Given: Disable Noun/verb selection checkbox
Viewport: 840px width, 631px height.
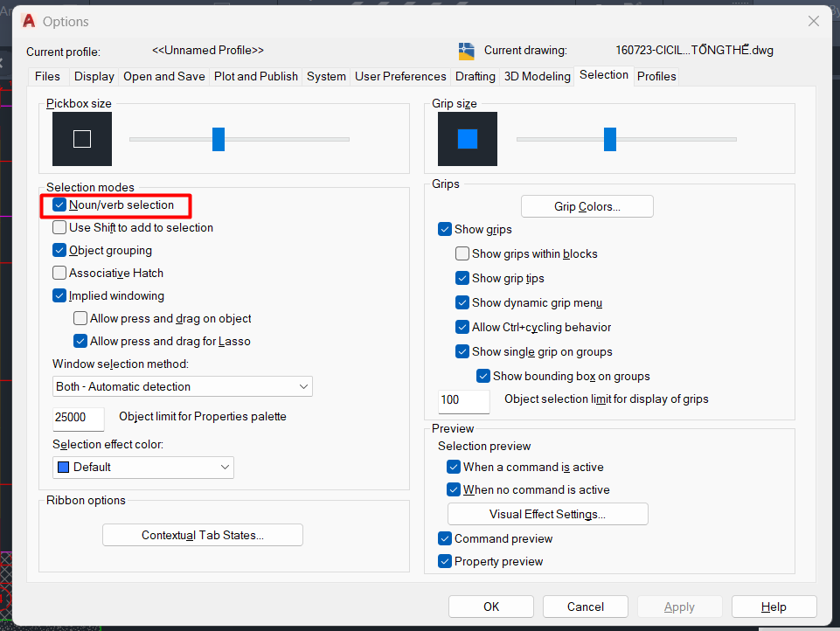Looking at the screenshot, I should click(x=59, y=205).
